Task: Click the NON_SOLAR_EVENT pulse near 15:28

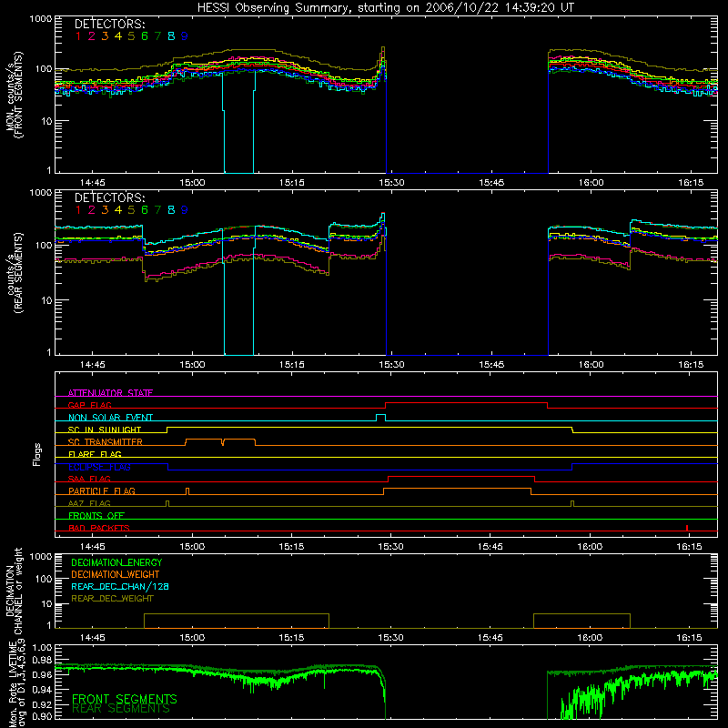Action: (x=380, y=417)
